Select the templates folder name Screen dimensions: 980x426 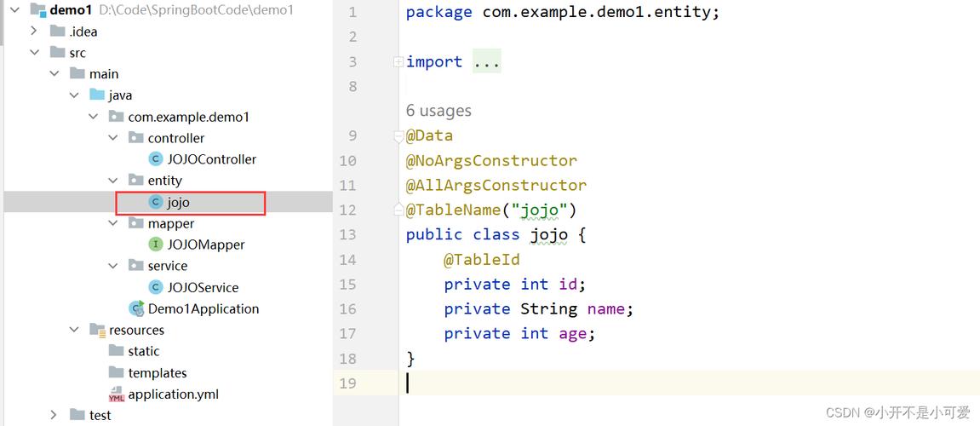pyautogui.click(x=158, y=372)
